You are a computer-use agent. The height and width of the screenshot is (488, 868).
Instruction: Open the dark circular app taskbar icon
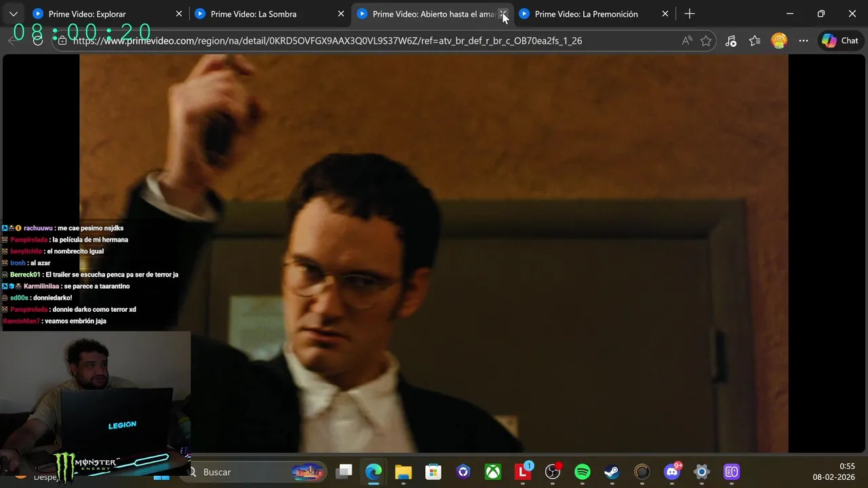point(642,472)
